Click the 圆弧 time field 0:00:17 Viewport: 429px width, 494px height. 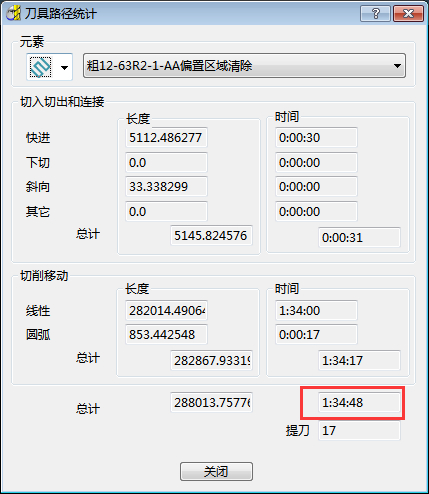(316, 334)
